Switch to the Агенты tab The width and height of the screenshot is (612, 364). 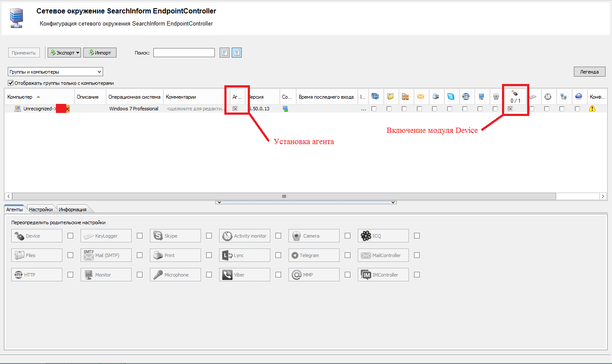point(14,209)
